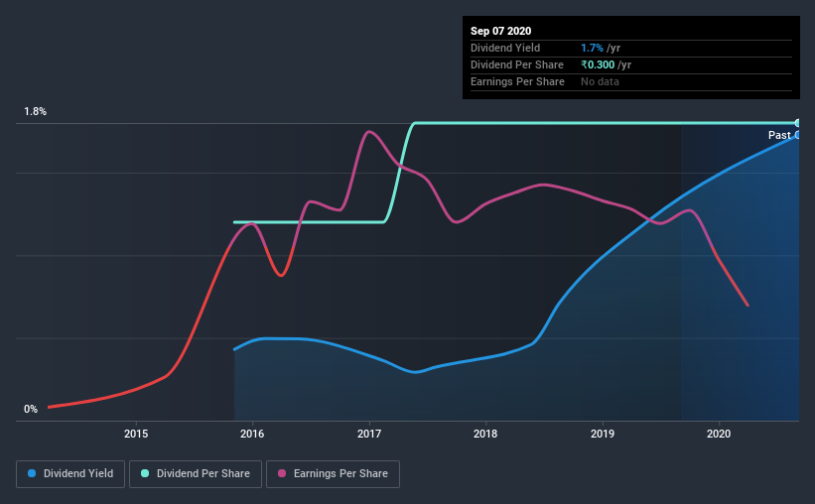Click the 2016 x-axis label
This screenshot has height=504, width=815.
coord(252,434)
